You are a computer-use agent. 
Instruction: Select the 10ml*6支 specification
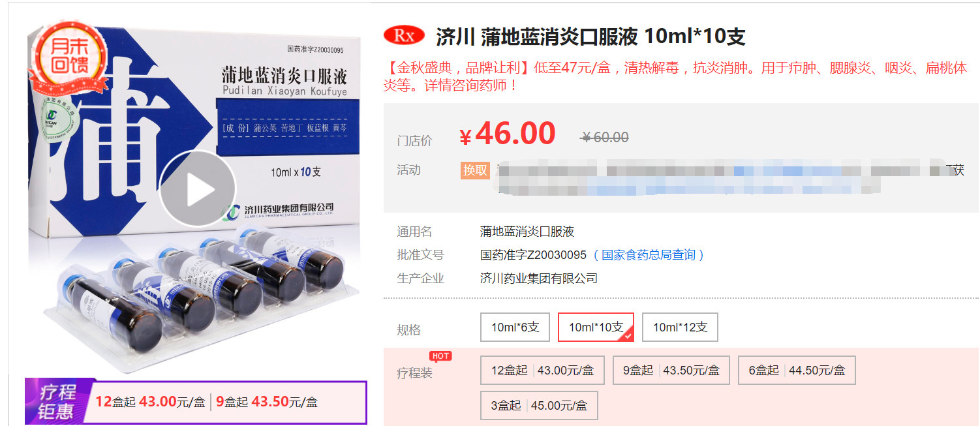pos(515,327)
